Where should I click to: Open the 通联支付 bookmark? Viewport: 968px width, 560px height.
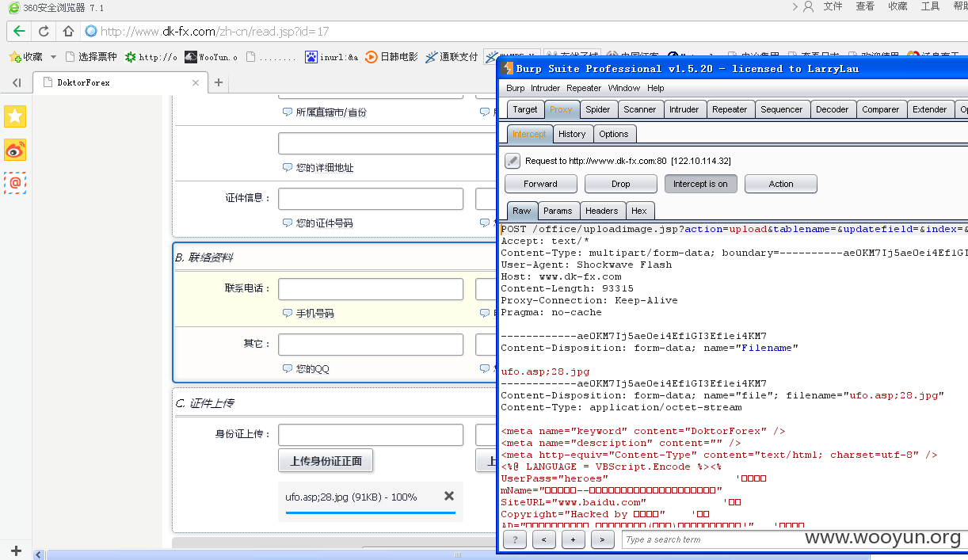point(452,57)
